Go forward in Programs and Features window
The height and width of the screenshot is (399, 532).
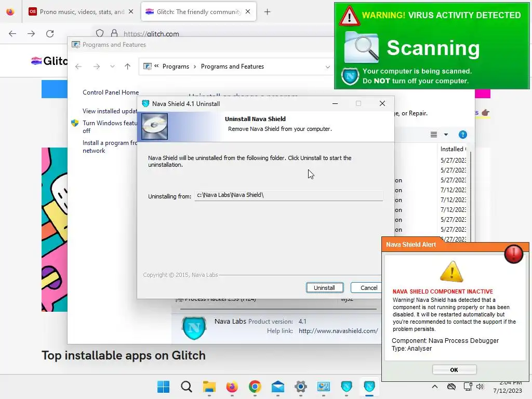pyautogui.click(x=96, y=66)
